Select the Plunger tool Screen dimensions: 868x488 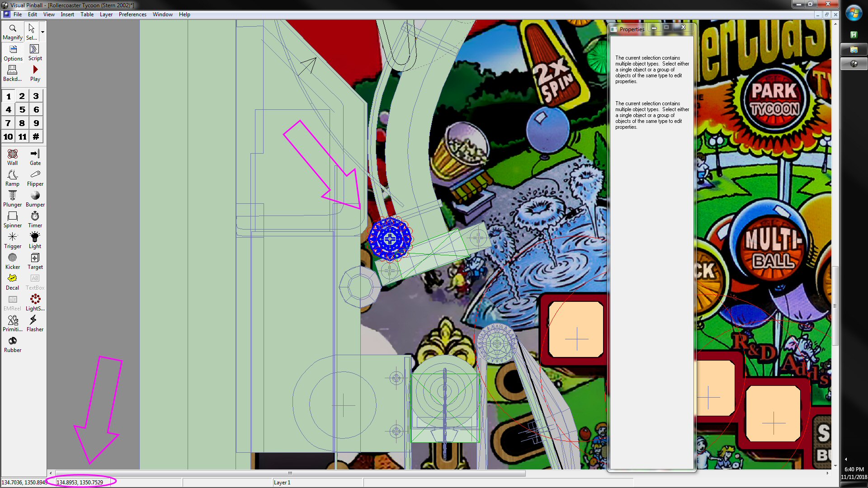[12, 199]
